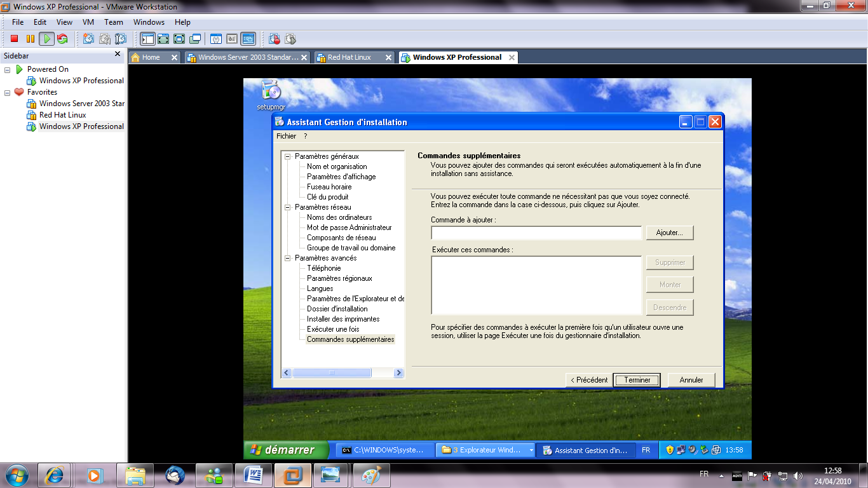868x488 pixels.
Task: Click the red Power Off toolbar button
Action: pos(14,39)
